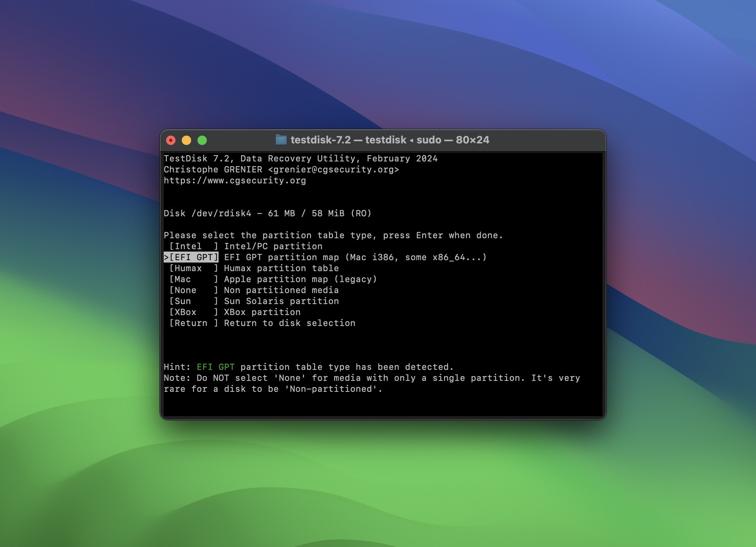
Task: Click the TestDisk 7.2 header line
Action: (300, 159)
